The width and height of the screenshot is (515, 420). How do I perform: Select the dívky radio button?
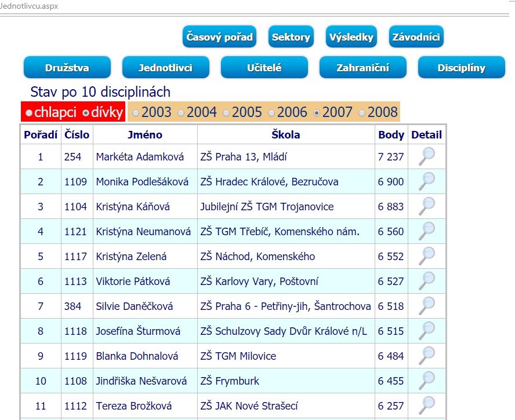click(86, 113)
